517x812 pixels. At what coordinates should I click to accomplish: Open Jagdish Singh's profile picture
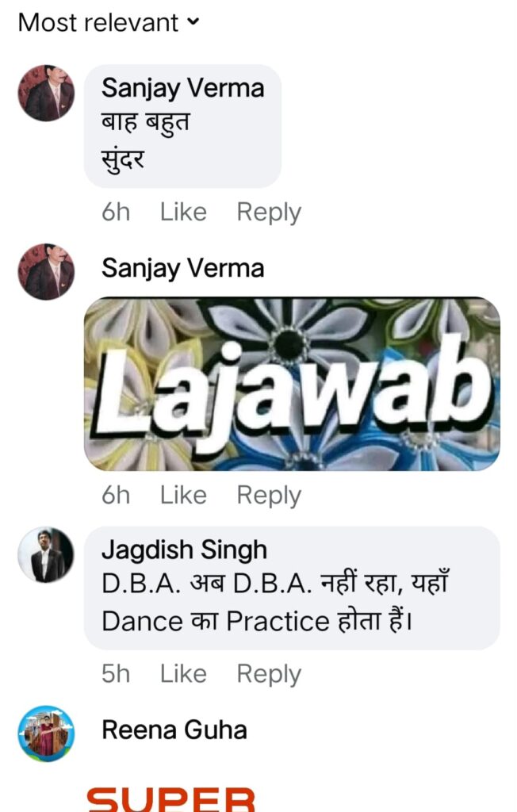pos(46,555)
